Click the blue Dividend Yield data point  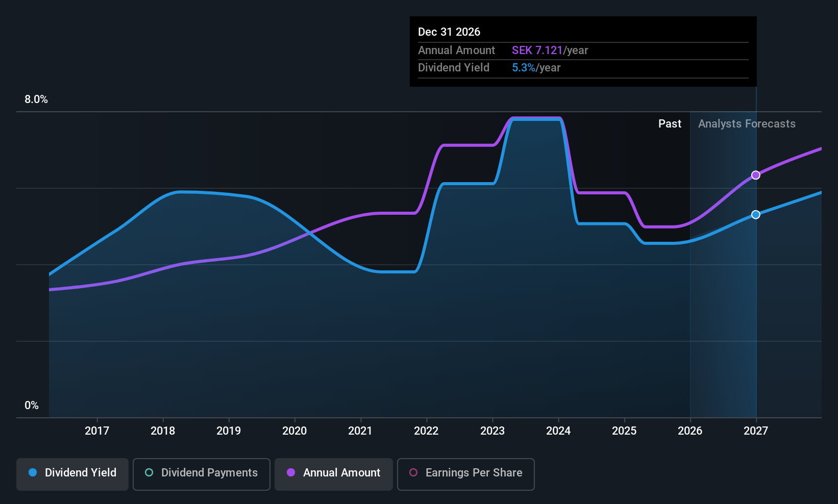point(756,215)
